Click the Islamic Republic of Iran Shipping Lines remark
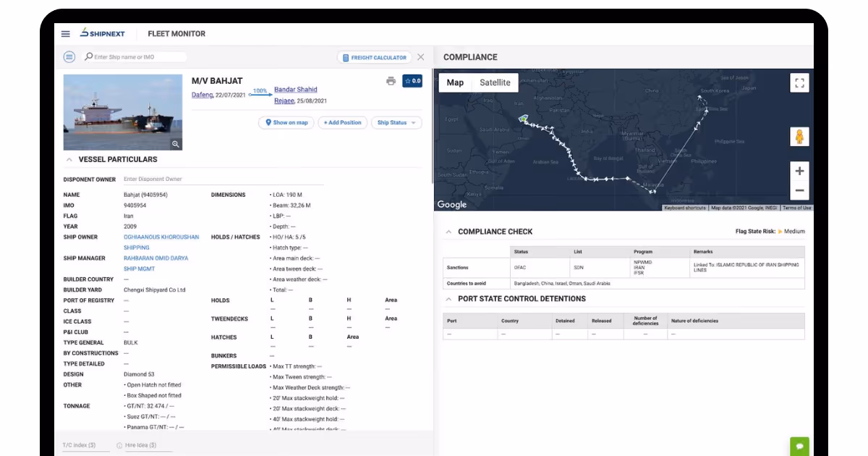 [746, 267]
